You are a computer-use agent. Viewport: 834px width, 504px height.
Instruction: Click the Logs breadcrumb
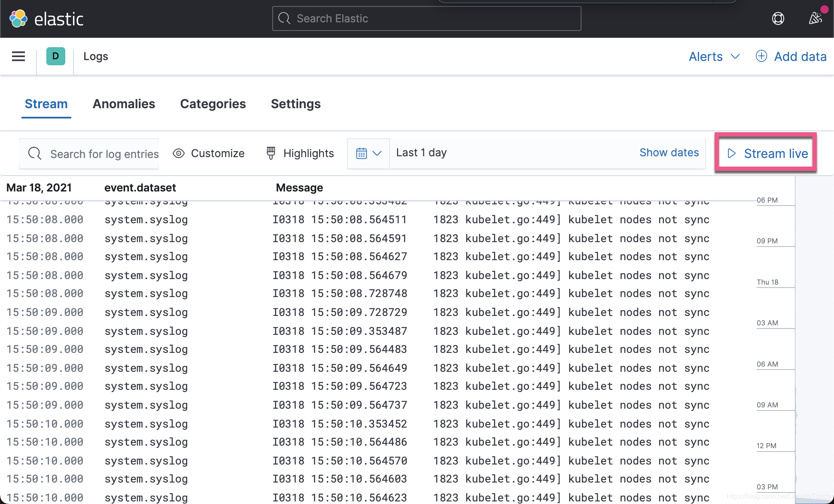(x=95, y=56)
